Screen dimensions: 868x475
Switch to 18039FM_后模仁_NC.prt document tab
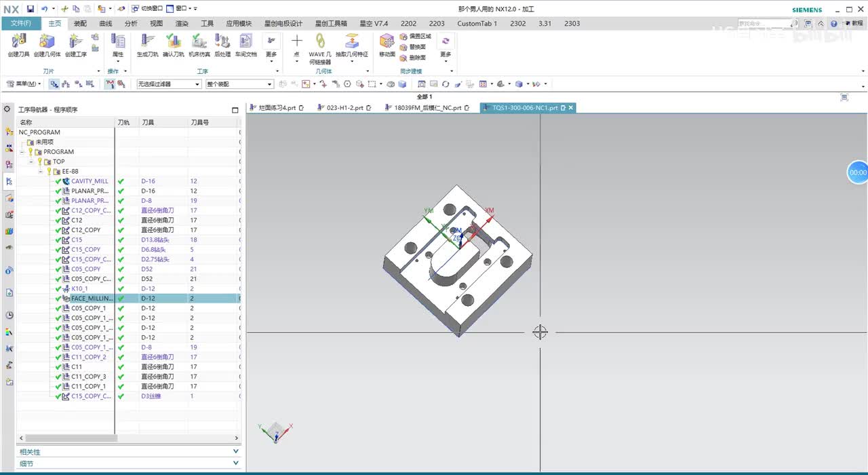[427, 108]
